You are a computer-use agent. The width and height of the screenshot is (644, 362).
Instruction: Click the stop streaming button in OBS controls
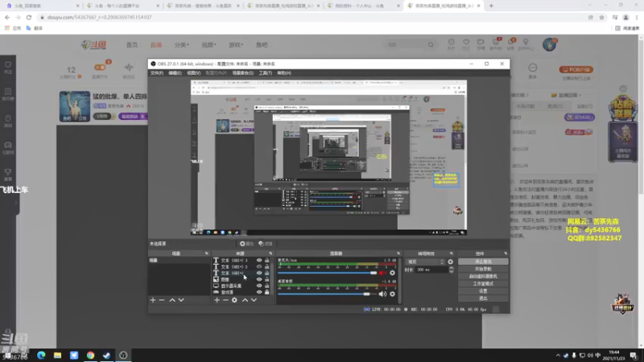[x=483, y=261]
